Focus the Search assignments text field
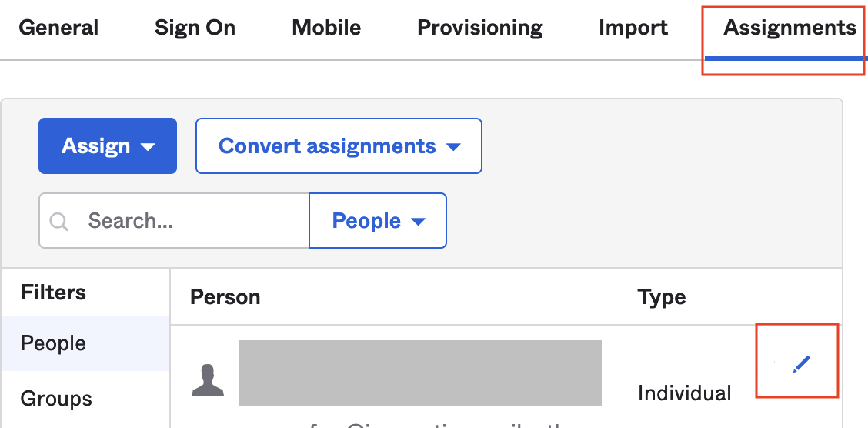This screenshot has width=868, height=428. pyautogui.click(x=192, y=222)
